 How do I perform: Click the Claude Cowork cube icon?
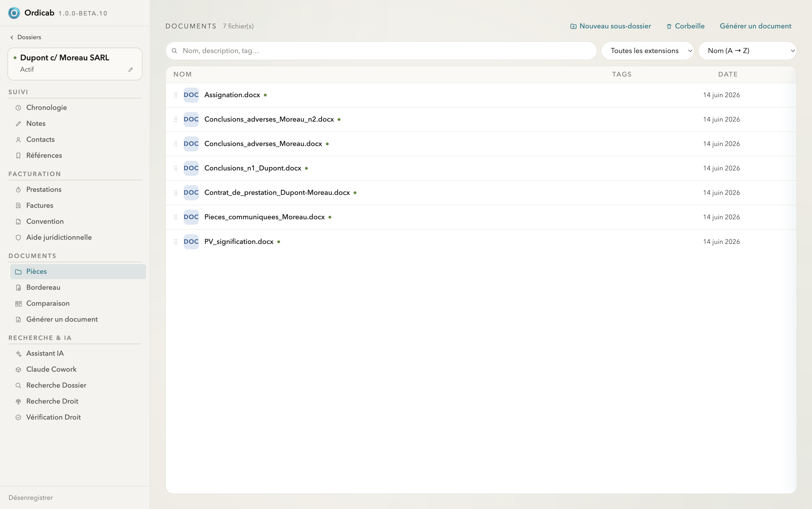click(x=19, y=369)
